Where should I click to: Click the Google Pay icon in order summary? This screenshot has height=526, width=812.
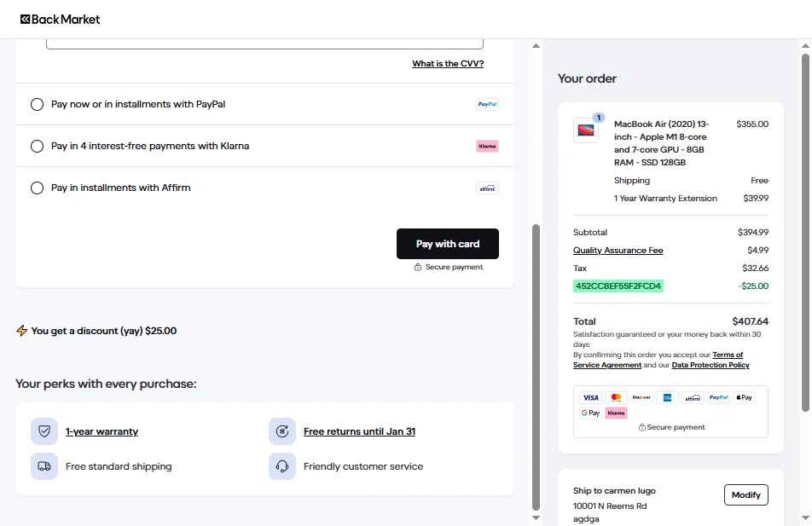[590, 413]
